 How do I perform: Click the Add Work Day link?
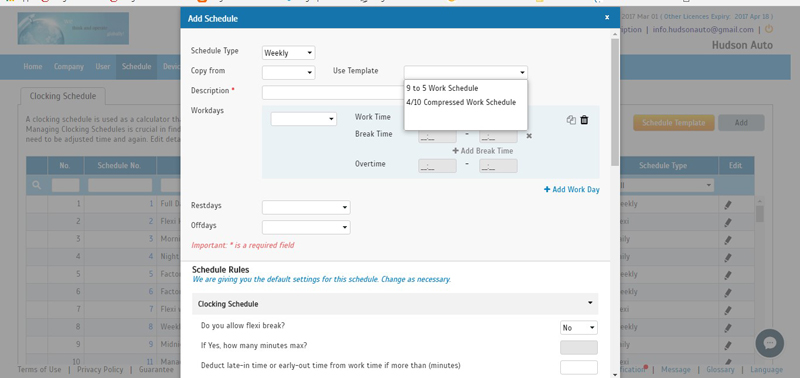tap(571, 189)
